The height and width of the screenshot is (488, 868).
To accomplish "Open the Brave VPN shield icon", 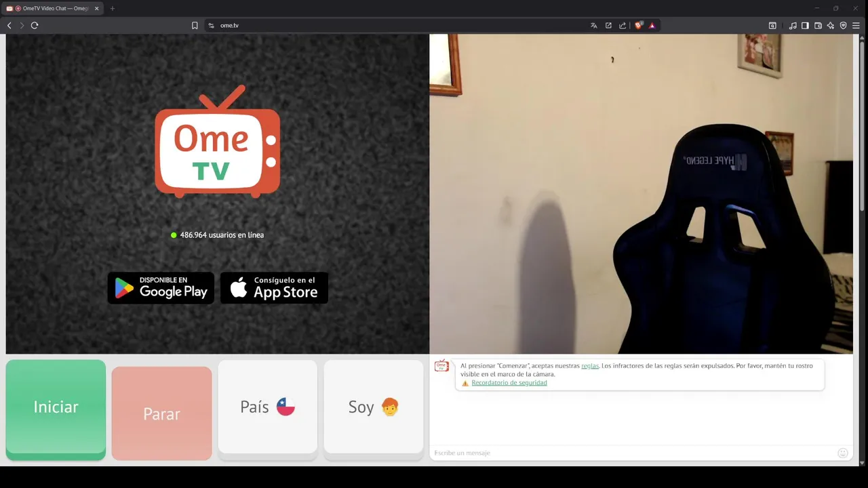I will tap(844, 25).
